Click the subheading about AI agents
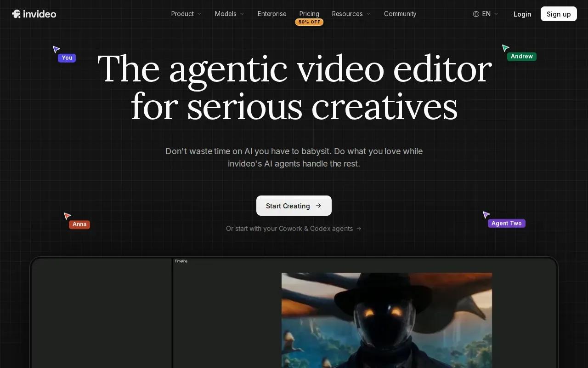 pyautogui.click(x=294, y=157)
